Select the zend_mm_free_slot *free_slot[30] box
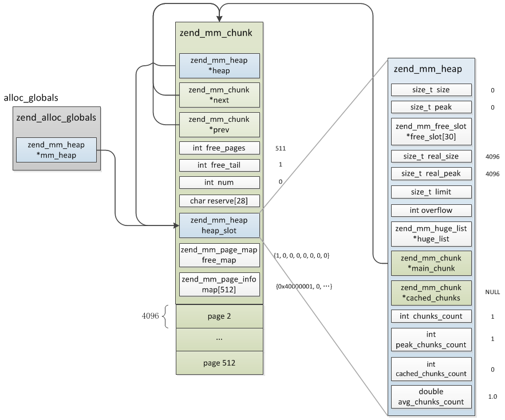The width and height of the screenshot is (505, 420). click(x=431, y=131)
